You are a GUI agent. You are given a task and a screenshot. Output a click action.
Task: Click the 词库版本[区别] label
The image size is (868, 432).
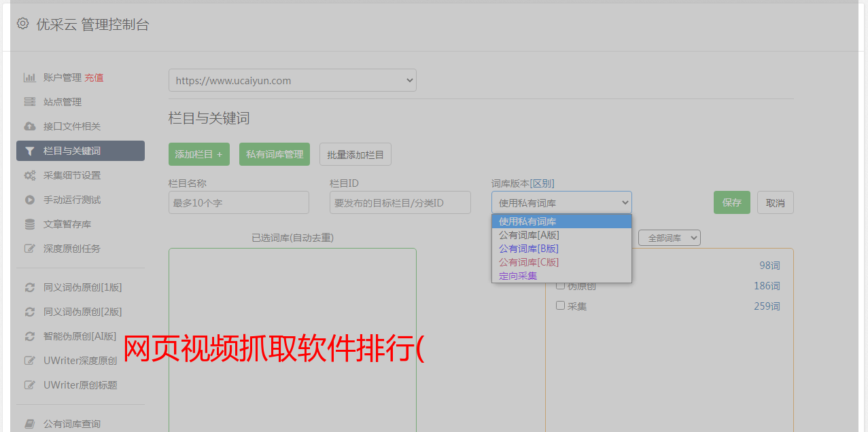pyautogui.click(x=523, y=183)
